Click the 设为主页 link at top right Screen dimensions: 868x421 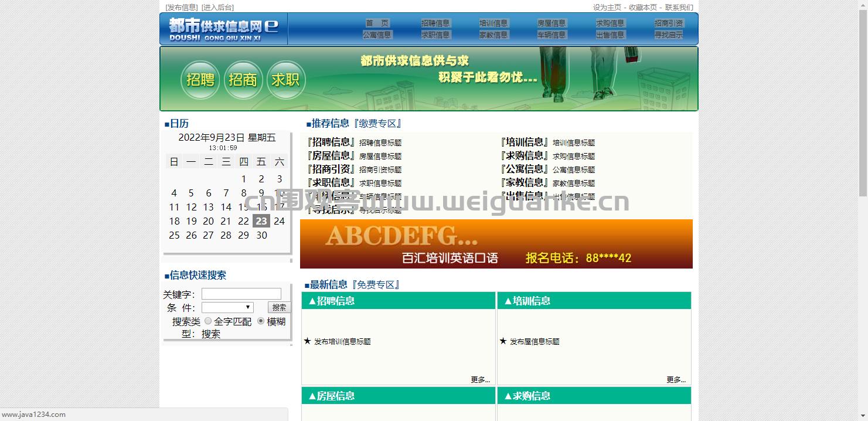click(608, 7)
